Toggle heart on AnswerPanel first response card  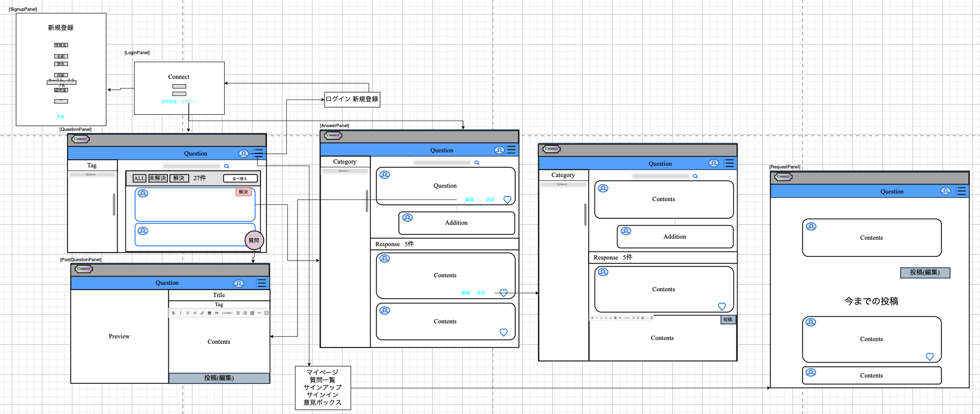(x=503, y=293)
